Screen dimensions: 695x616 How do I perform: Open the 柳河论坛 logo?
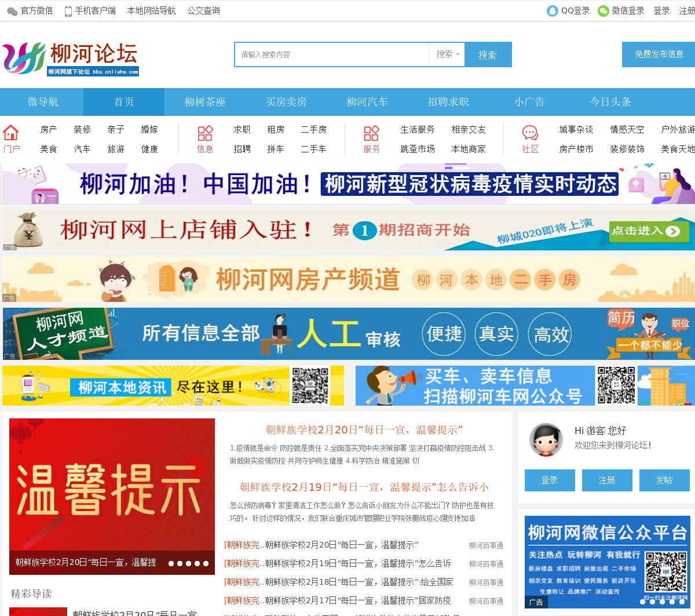click(70, 59)
